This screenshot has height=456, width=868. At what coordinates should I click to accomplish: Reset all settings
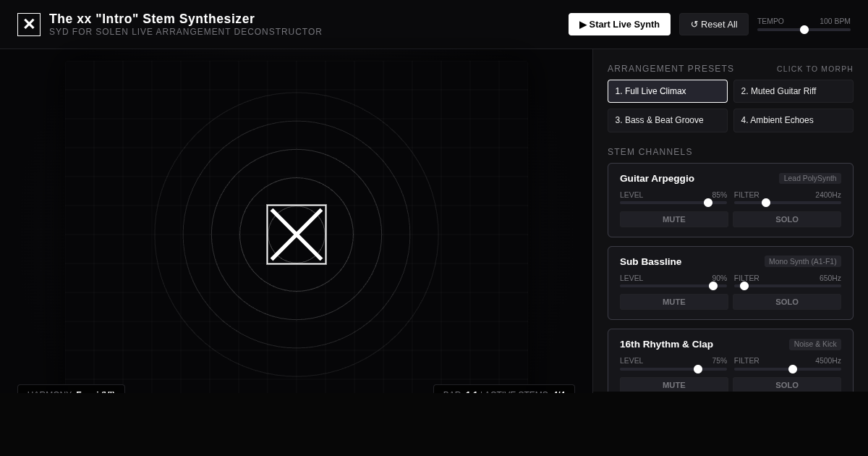pyautogui.click(x=714, y=25)
